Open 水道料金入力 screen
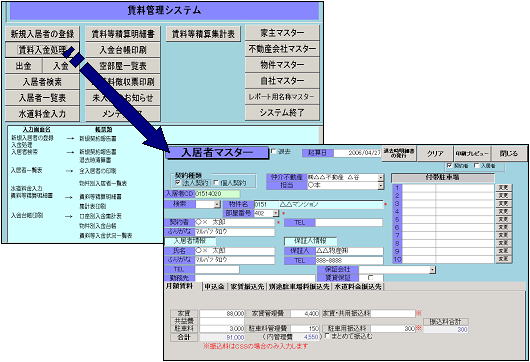530x362 pixels. pyautogui.click(x=42, y=114)
